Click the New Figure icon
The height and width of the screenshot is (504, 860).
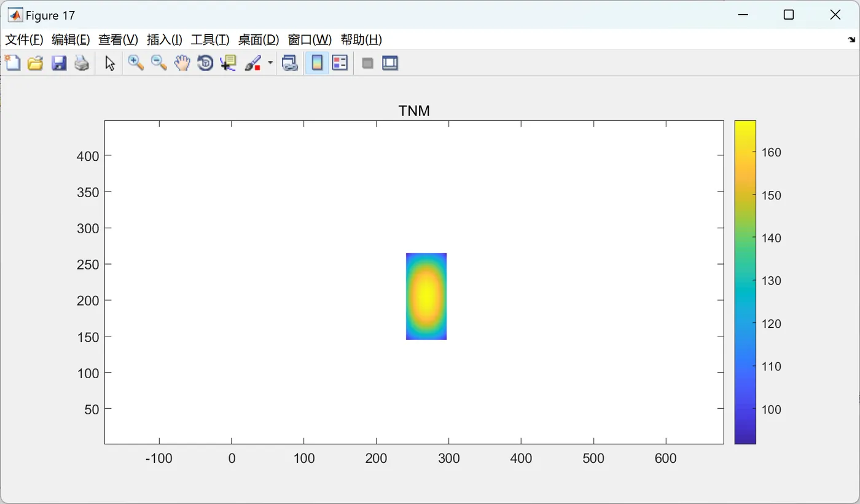pyautogui.click(x=12, y=63)
